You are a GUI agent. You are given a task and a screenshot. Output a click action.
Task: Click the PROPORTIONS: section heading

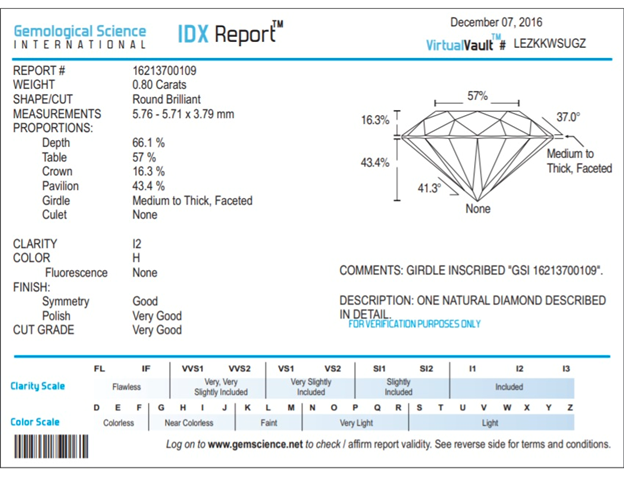53,128
